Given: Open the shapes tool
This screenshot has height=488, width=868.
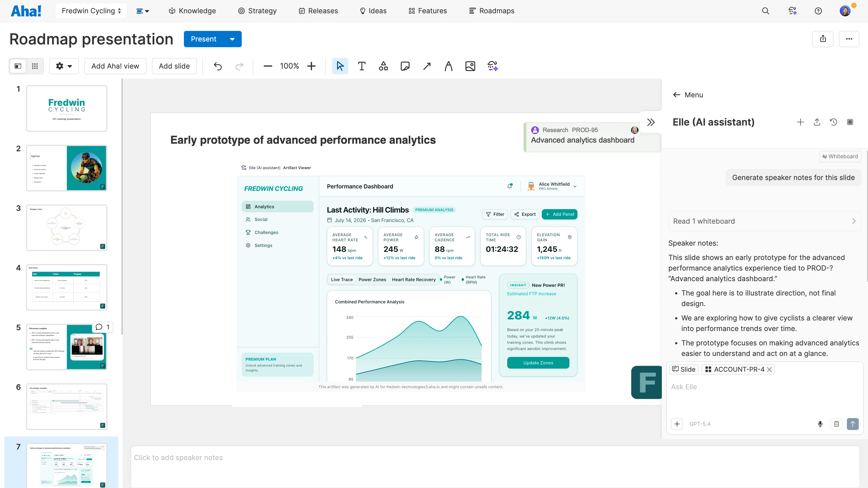Looking at the screenshot, I should [384, 66].
